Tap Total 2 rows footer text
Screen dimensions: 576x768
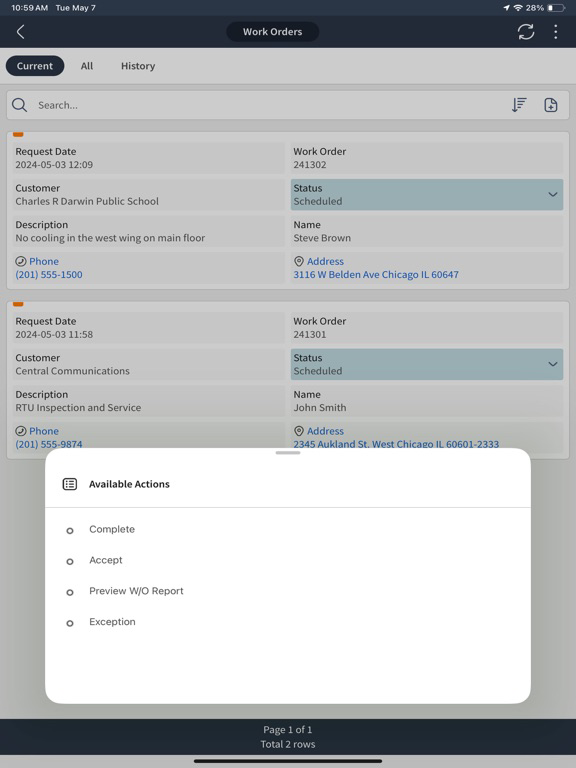(288, 744)
